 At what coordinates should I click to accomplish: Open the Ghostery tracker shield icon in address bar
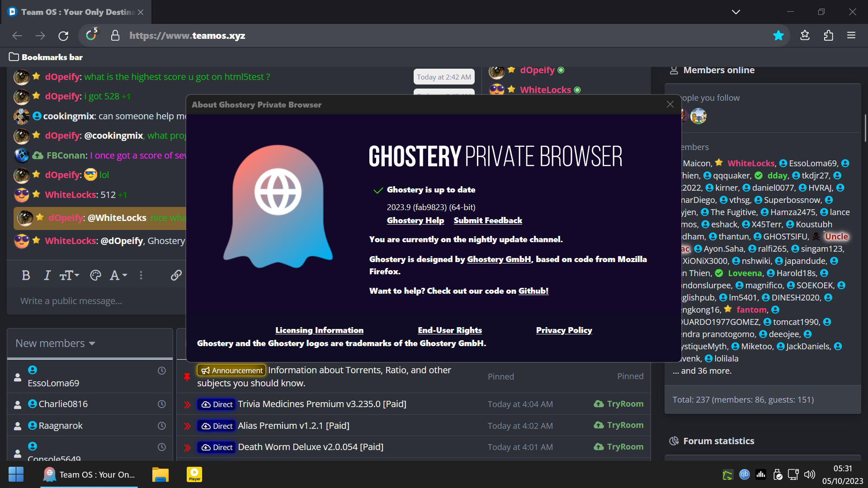92,35
